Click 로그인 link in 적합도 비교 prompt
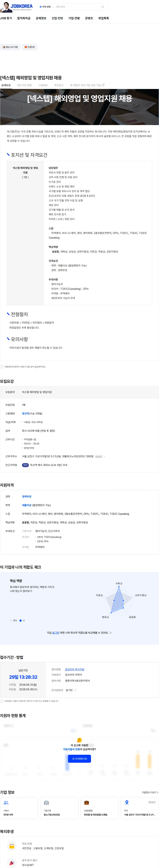Viewport: 159px width, 868px height. pyautogui.click(x=56, y=633)
